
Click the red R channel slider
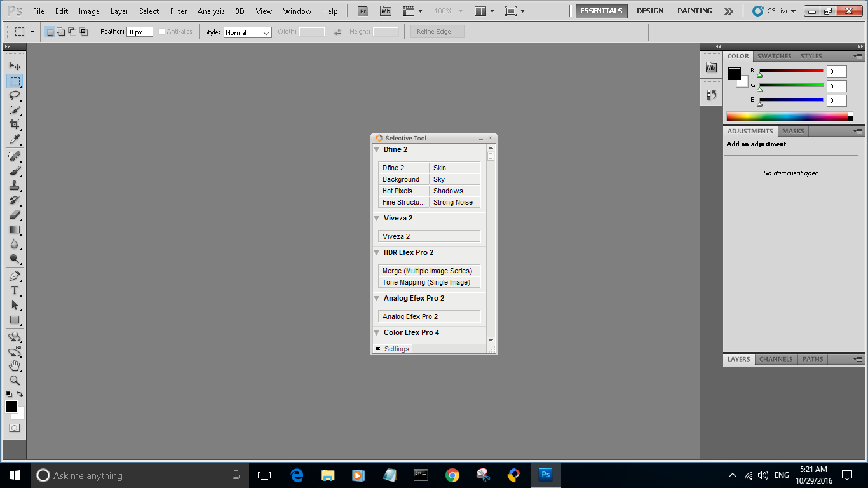791,72
